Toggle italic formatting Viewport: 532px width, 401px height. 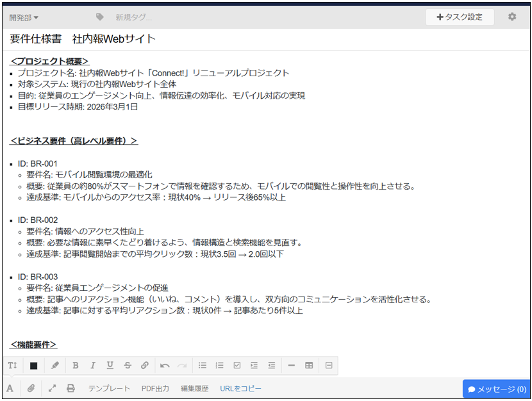tap(93, 365)
